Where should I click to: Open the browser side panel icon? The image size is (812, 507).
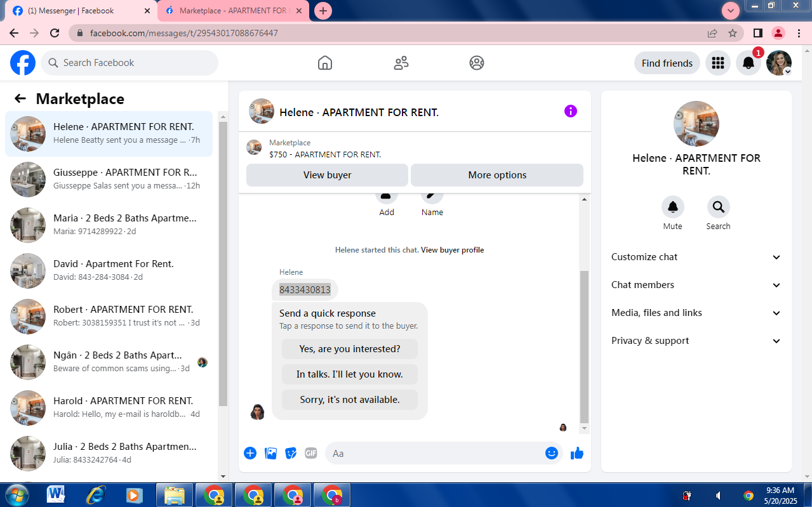coord(757,33)
